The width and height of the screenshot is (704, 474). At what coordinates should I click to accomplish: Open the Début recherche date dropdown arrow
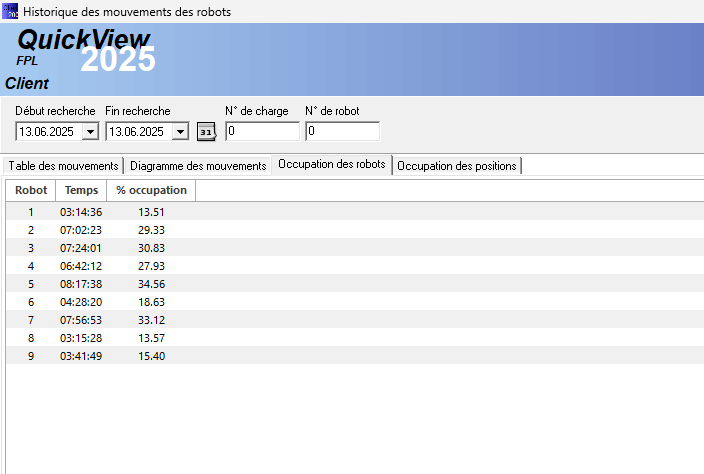pos(90,132)
